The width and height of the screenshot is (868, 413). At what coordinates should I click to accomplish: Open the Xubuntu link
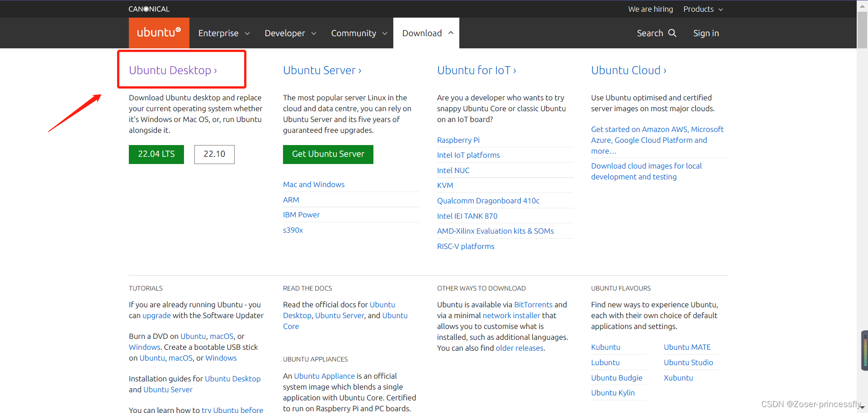pos(678,378)
